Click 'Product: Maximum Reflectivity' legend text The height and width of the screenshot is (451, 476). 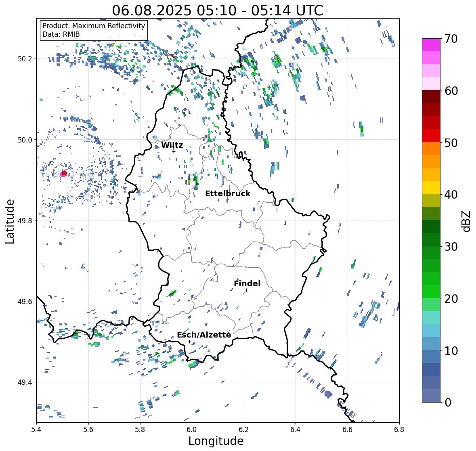click(x=94, y=26)
